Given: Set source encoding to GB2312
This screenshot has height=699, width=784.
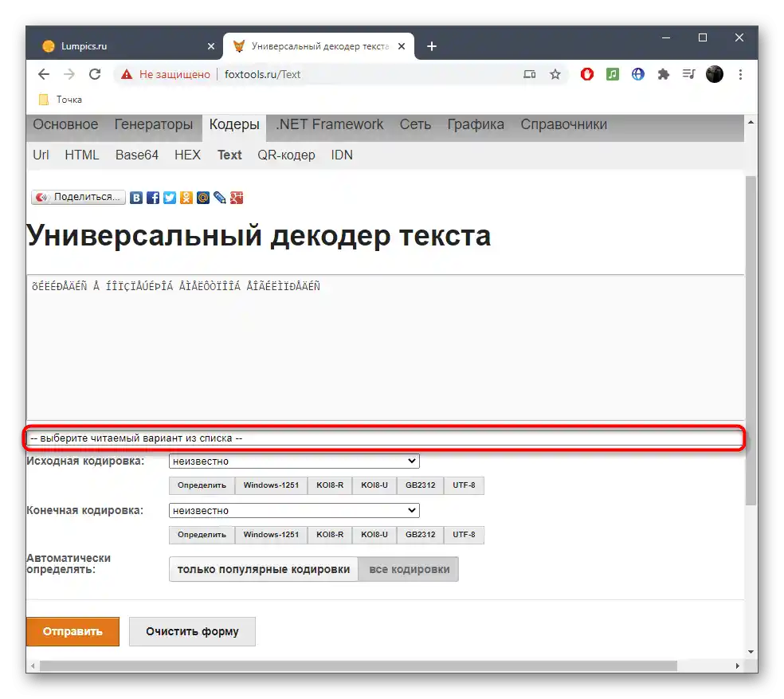Looking at the screenshot, I should [x=421, y=485].
